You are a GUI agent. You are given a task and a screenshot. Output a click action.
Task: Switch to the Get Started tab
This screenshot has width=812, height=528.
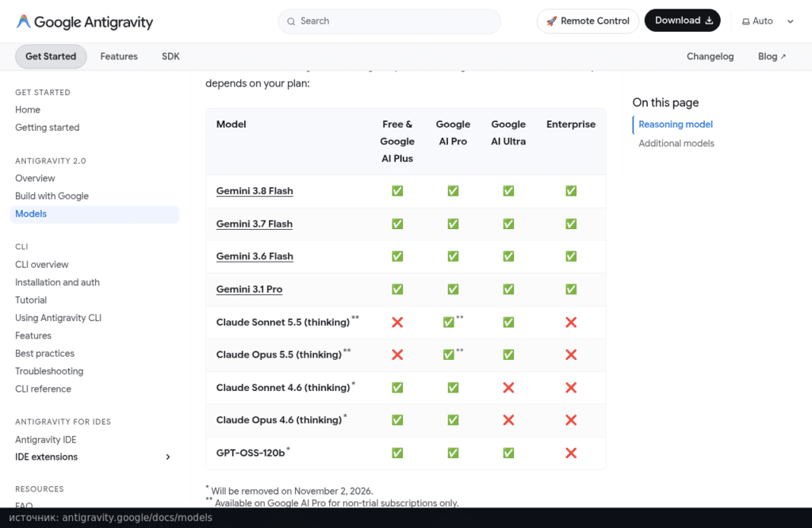coord(51,56)
